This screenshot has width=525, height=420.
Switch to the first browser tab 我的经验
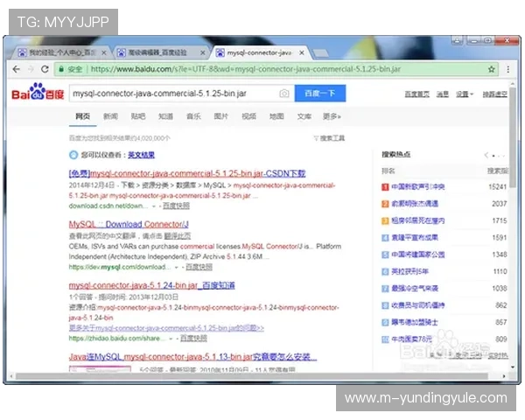tap(62, 52)
